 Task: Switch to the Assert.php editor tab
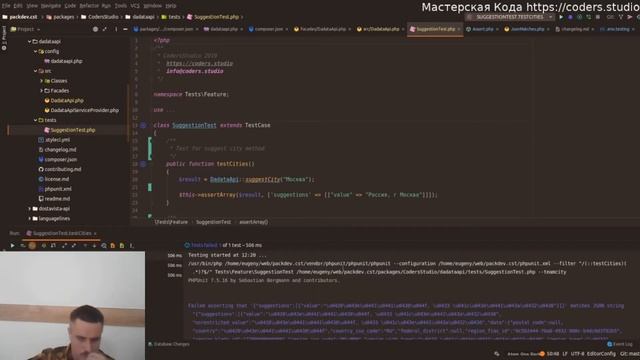click(482, 29)
